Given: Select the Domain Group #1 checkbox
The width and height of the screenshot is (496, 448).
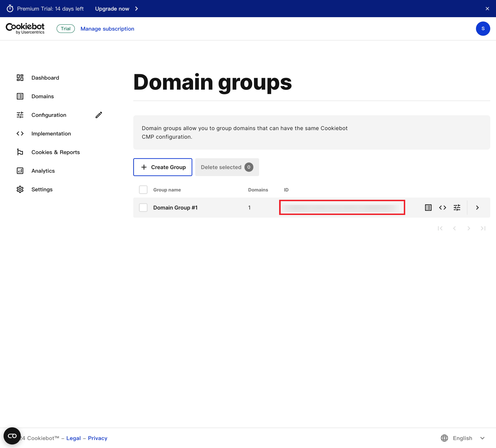Looking at the screenshot, I should click(143, 207).
